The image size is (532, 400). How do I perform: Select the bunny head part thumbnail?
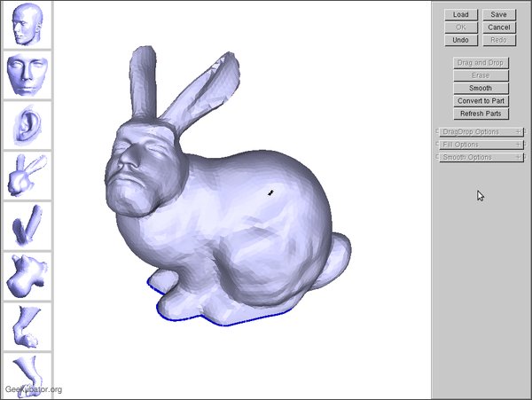click(x=27, y=176)
